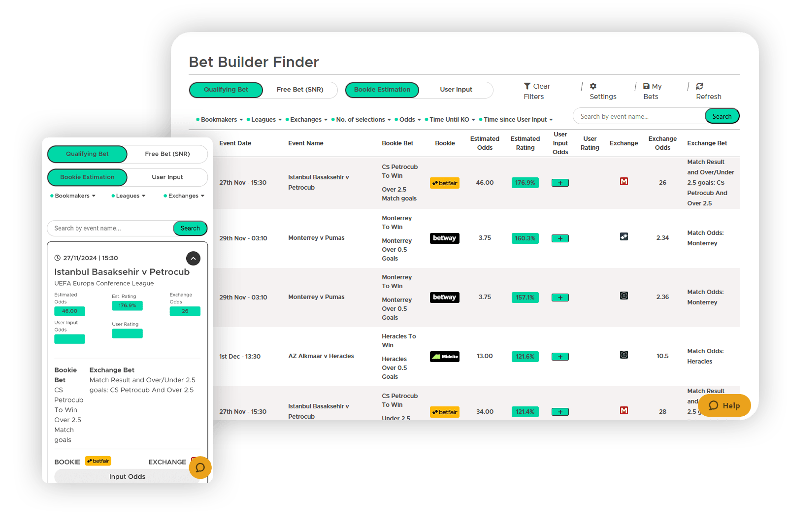Open the Bookmakers filter dropdown
Screen dimensions: 788x532
220,119
